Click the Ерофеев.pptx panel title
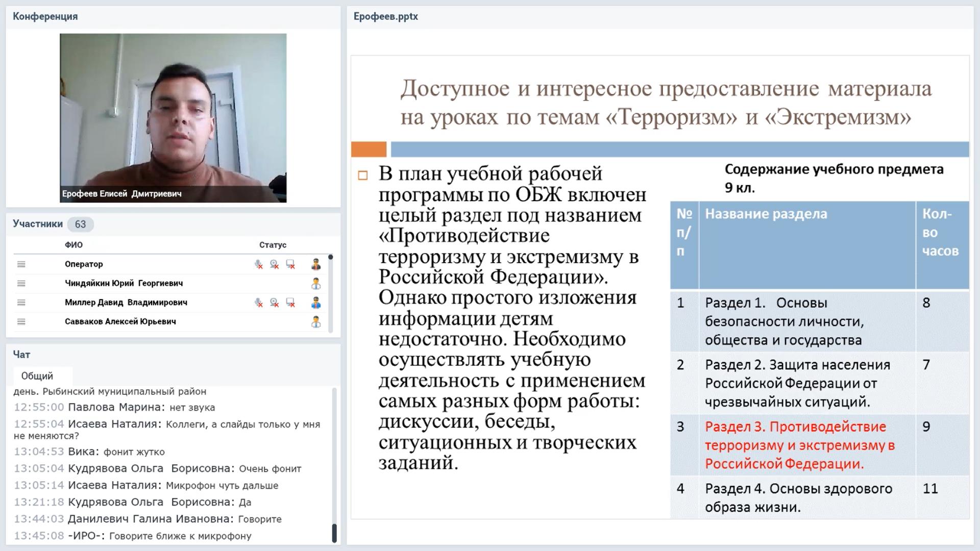 (386, 16)
